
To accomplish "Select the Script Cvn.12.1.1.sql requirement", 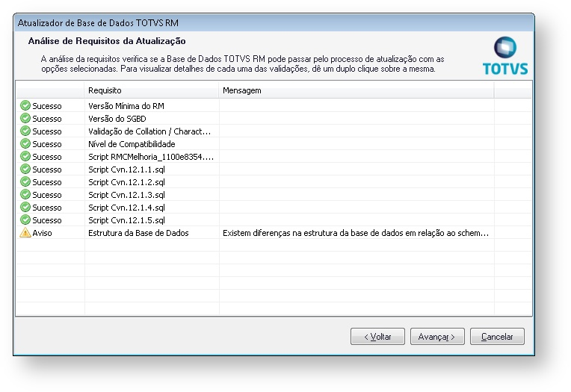I will tap(126, 169).
